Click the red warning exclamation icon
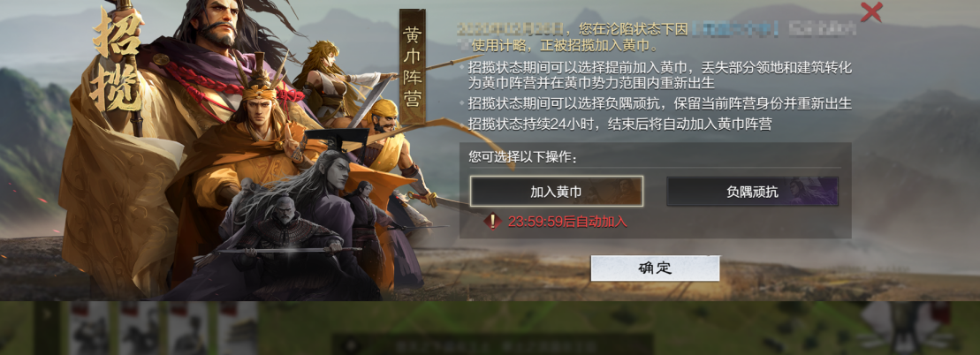Image resolution: width=980 pixels, height=355 pixels. point(492,222)
